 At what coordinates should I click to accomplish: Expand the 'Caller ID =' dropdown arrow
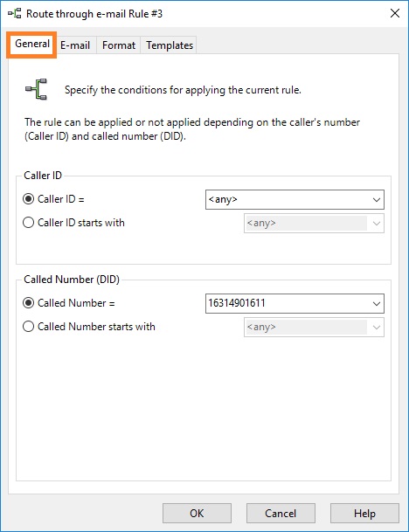pyautogui.click(x=376, y=199)
